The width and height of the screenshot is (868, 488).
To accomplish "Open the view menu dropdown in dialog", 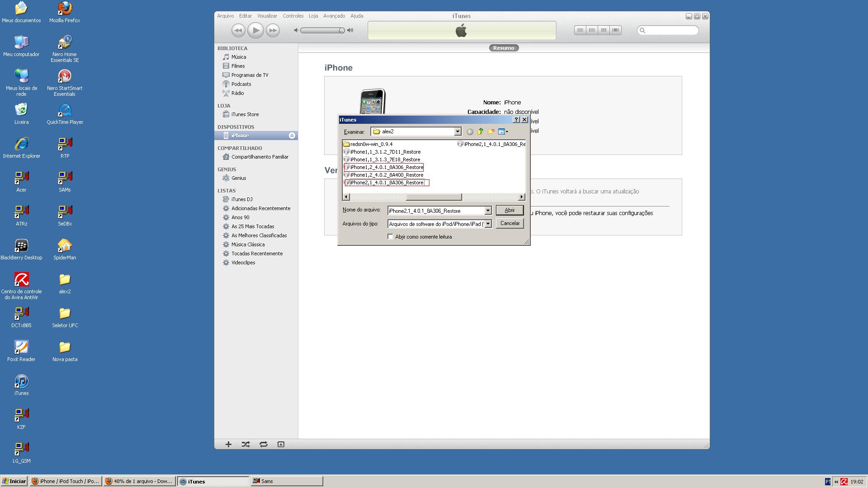I will tap(503, 131).
